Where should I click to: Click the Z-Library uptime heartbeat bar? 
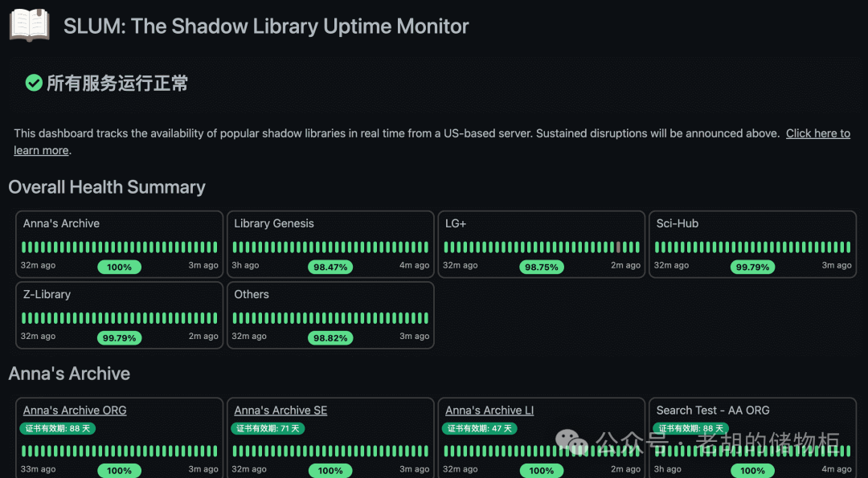click(x=120, y=318)
